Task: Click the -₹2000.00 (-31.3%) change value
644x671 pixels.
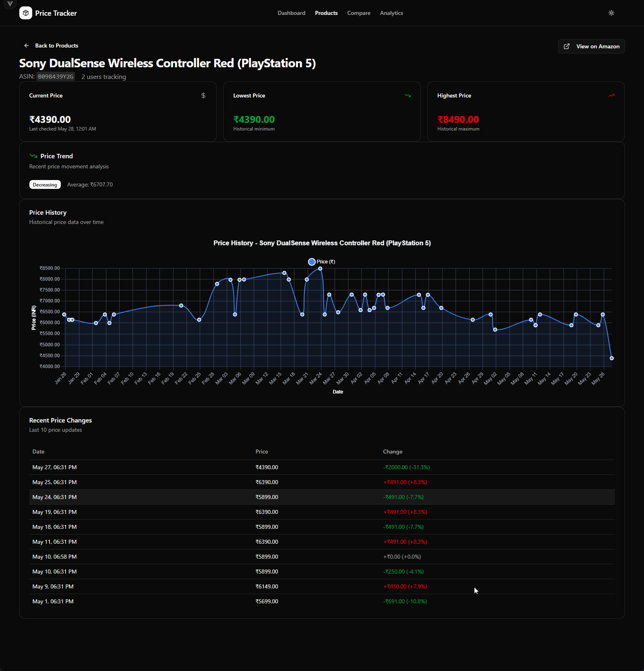Action: tap(406, 467)
